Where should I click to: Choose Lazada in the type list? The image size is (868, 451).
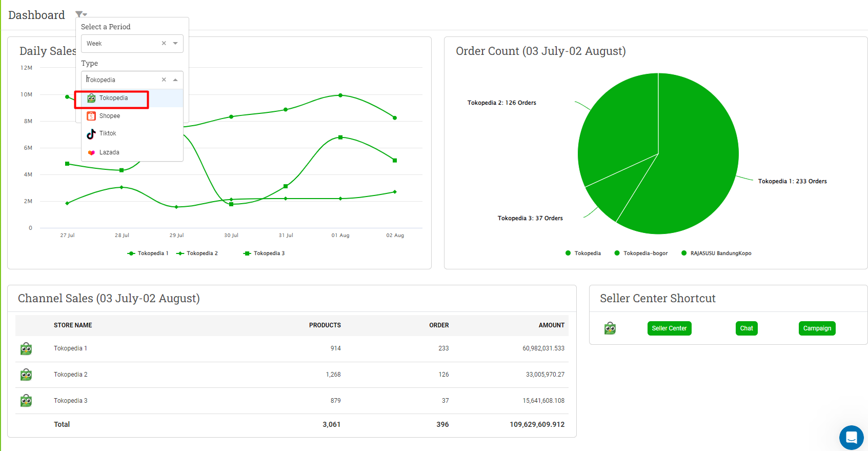pos(132,152)
